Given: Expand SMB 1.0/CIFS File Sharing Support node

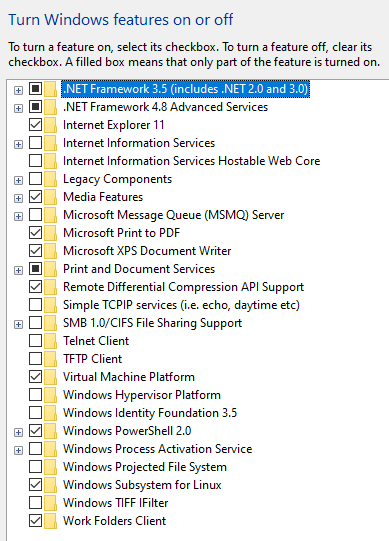Looking at the screenshot, I should click(18, 324).
